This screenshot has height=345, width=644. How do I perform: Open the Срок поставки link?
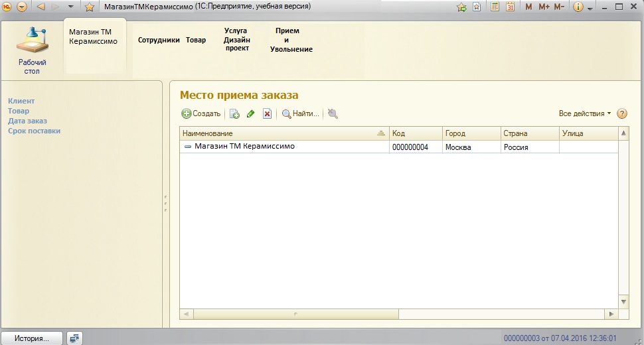click(34, 131)
